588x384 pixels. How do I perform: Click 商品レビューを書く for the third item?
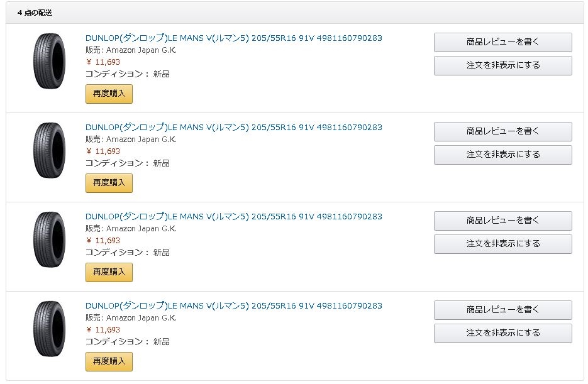click(x=502, y=221)
